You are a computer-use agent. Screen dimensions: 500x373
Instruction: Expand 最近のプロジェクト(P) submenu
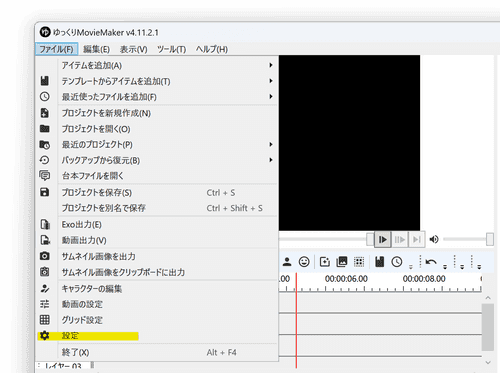pos(157,145)
